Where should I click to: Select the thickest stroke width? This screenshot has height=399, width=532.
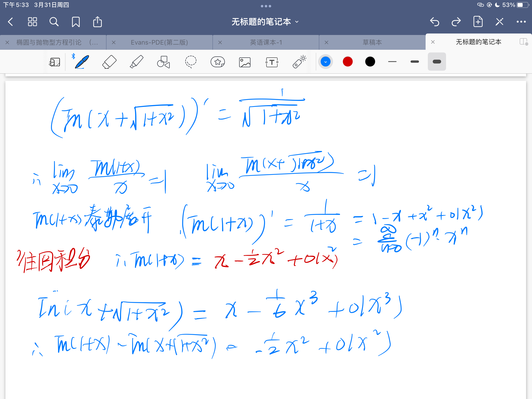click(437, 62)
